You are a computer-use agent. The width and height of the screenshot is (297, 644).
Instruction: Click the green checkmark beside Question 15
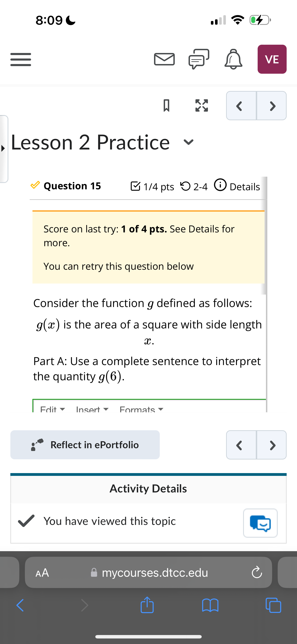[x=35, y=185]
